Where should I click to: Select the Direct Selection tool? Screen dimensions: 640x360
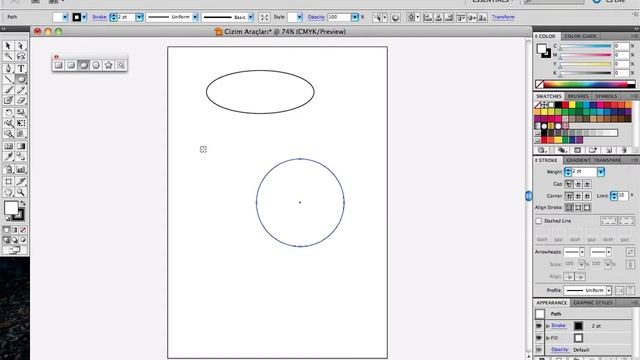click(x=20, y=46)
